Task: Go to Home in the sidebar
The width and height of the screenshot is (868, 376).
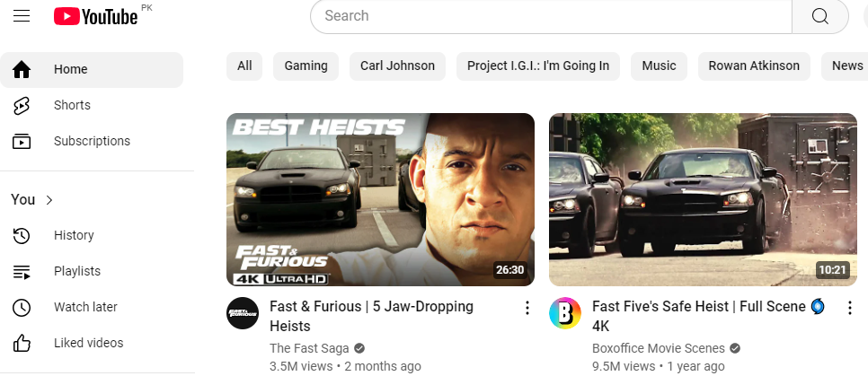Action: pyautogui.click(x=92, y=70)
